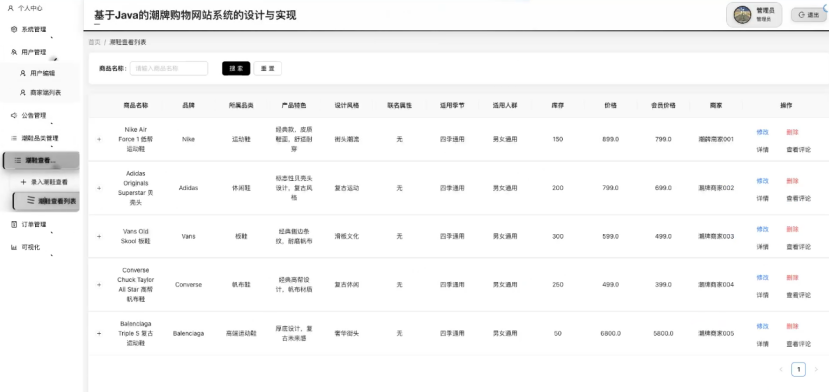This screenshot has width=829, height=392.
Task: Click 修改 for the Balenciaga row
Action: 762,326
